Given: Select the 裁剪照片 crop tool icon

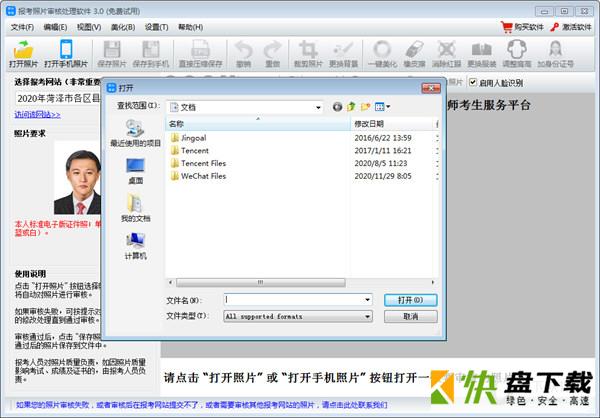Looking at the screenshot, I should 308,49.
